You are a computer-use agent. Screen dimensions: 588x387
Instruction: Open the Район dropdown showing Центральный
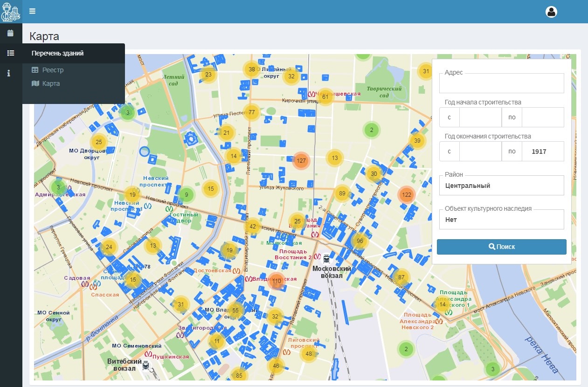click(502, 185)
